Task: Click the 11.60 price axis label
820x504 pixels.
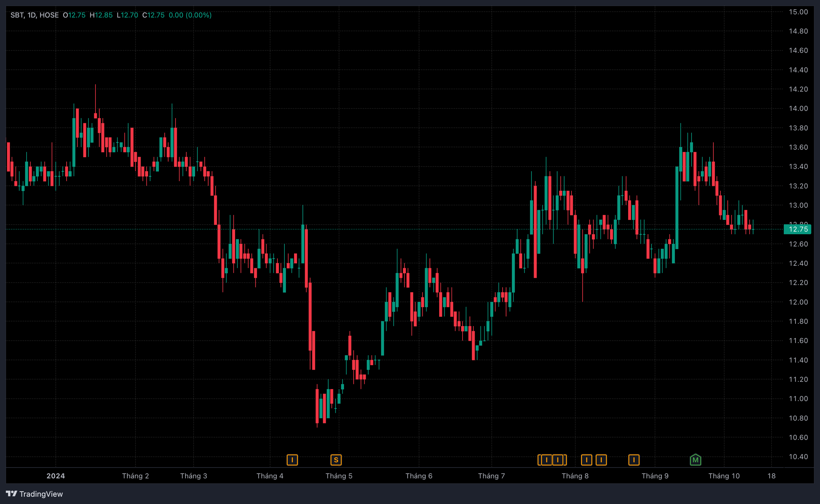Action: 798,341
